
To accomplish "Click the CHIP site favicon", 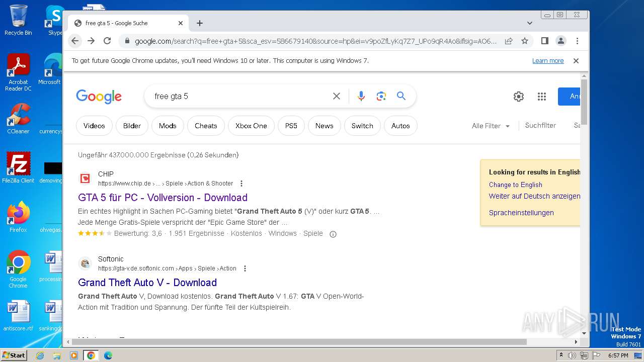I will (x=85, y=178).
